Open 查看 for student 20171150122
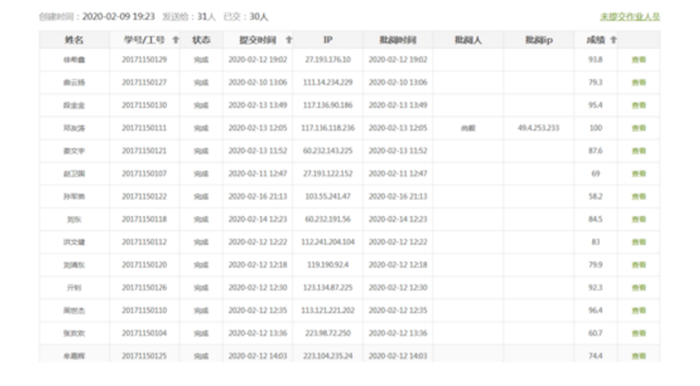 click(x=639, y=196)
